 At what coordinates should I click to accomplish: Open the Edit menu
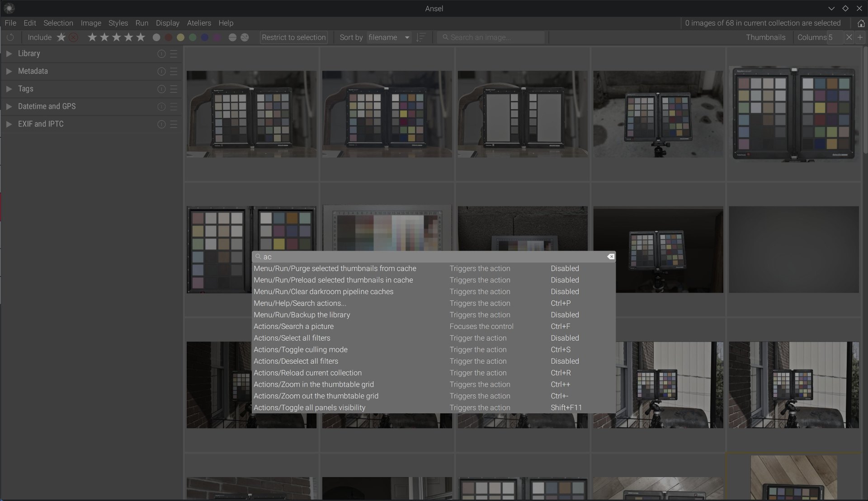[30, 23]
